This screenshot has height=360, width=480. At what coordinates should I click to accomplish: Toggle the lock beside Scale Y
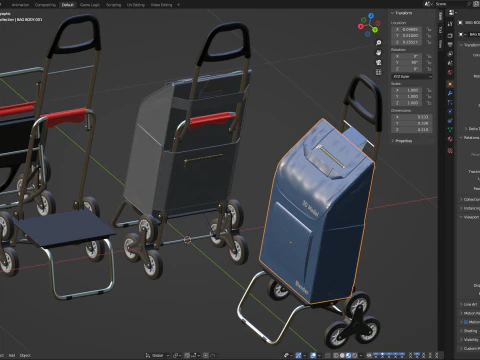pyautogui.click(x=429, y=97)
